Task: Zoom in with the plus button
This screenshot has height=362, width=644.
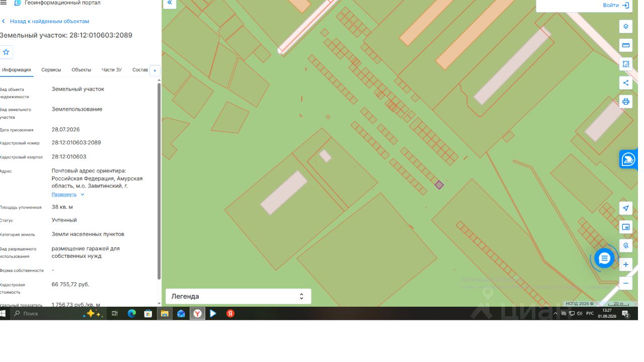Action: point(625,264)
